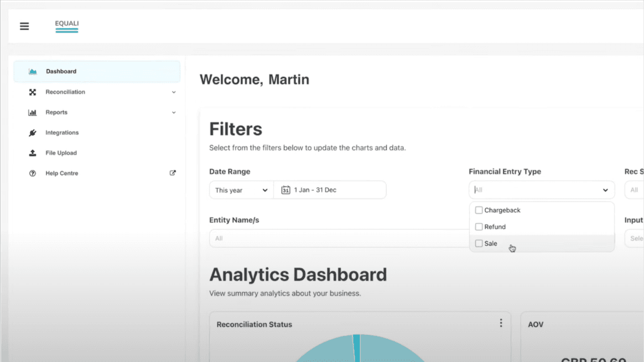
Task: Select Dashboard in the sidebar
Action: point(97,71)
